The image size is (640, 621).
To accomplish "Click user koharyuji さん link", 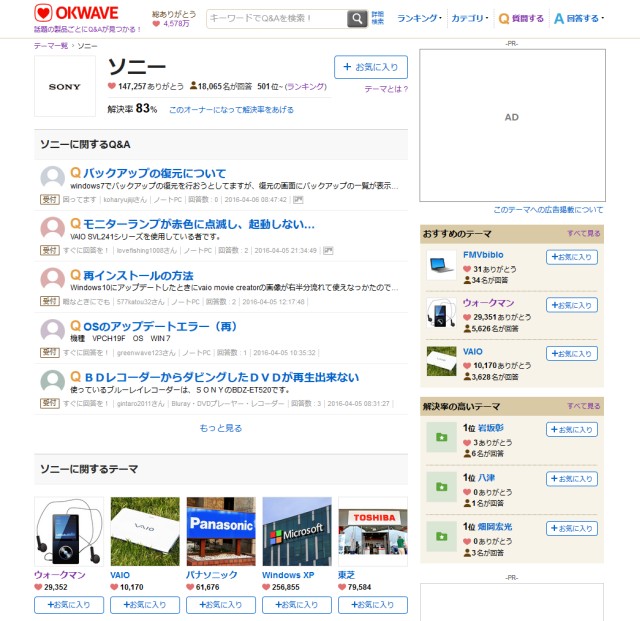I will click(x=124, y=200).
